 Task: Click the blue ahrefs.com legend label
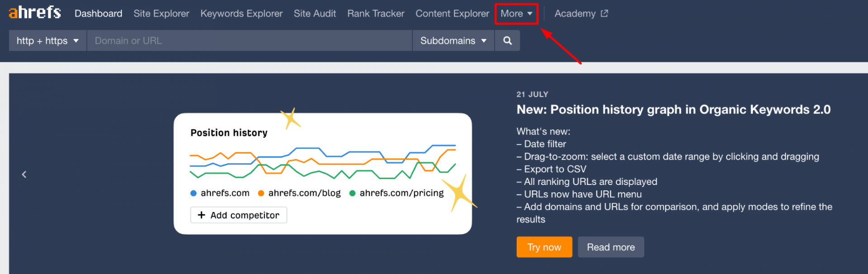(225, 193)
